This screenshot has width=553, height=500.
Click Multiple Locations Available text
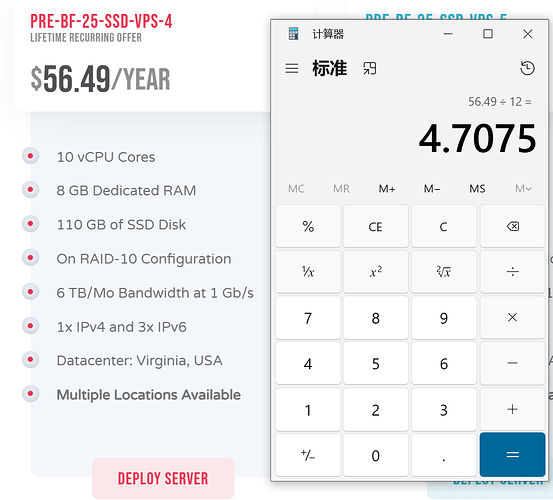pos(148,395)
